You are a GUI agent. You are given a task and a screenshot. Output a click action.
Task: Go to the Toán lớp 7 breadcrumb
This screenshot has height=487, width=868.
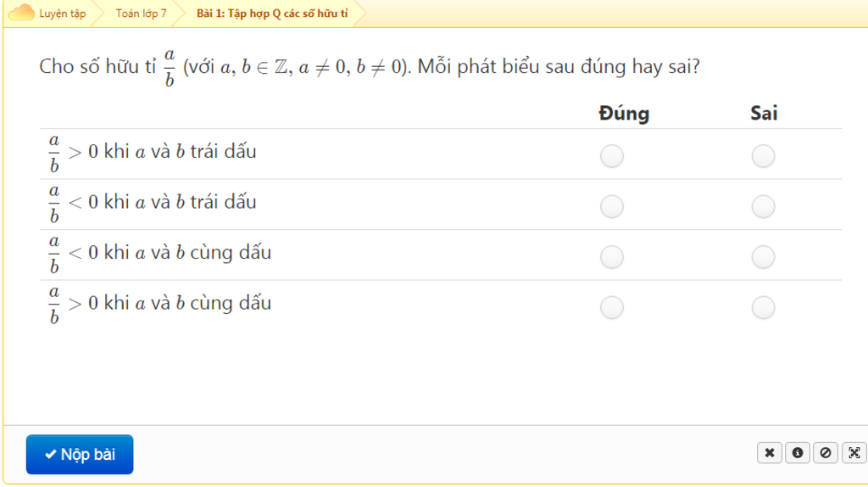coord(142,14)
